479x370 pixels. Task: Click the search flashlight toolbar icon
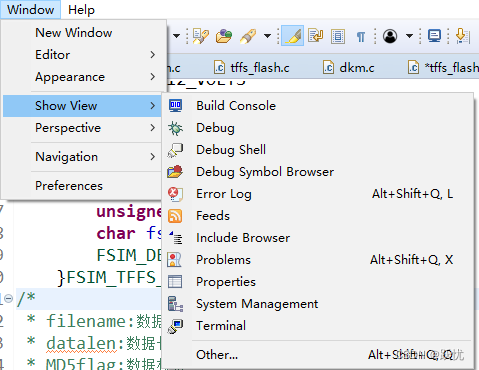pos(248,36)
